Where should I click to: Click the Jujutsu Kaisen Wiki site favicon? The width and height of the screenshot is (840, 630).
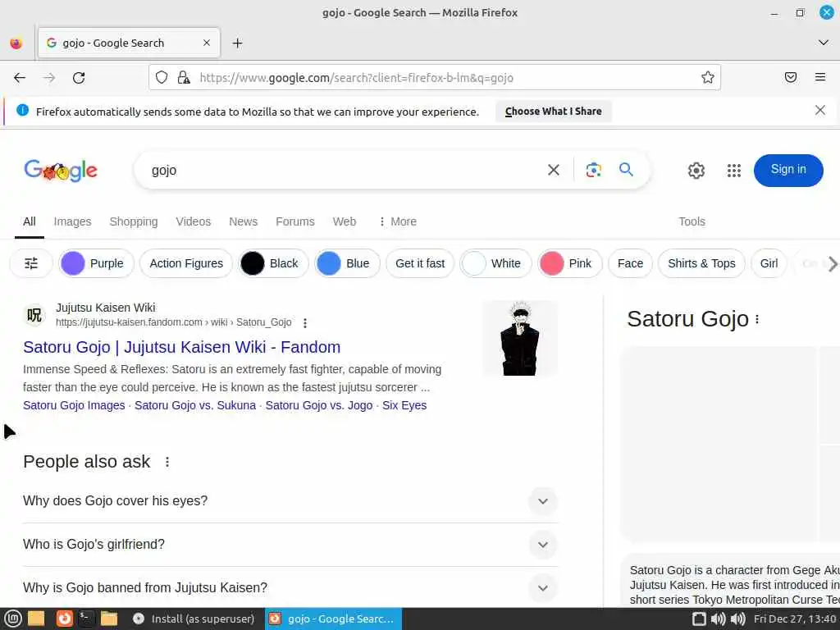coord(34,315)
